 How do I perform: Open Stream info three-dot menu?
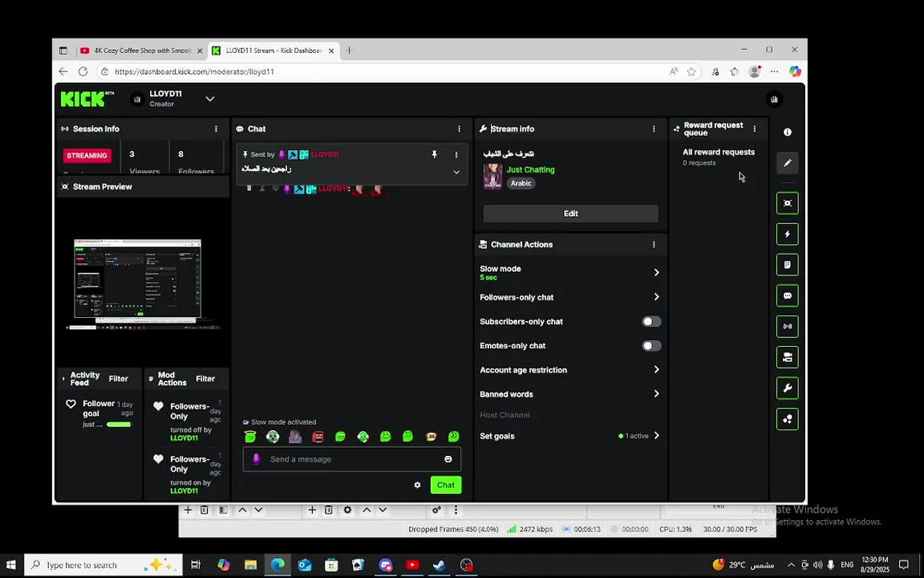coord(654,128)
